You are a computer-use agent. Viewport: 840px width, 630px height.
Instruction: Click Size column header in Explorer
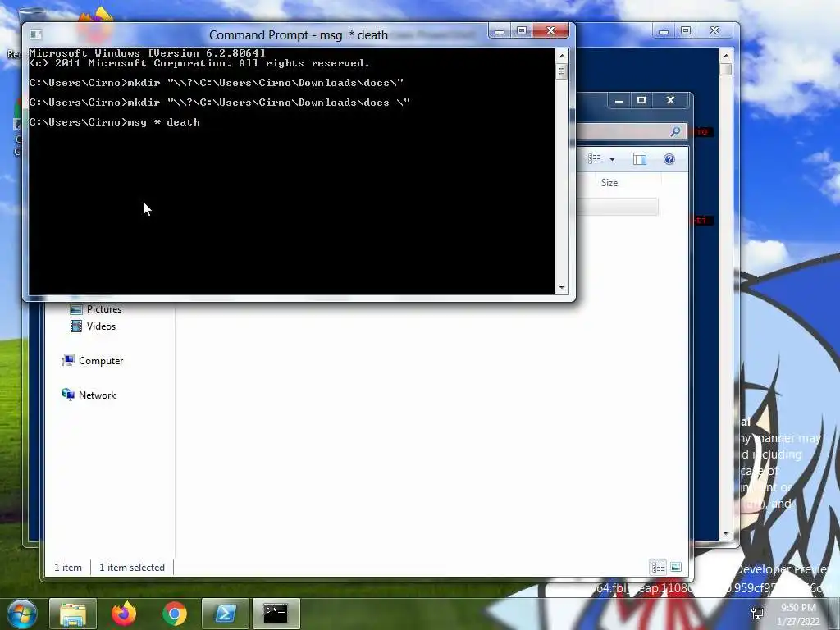pos(609,183)
